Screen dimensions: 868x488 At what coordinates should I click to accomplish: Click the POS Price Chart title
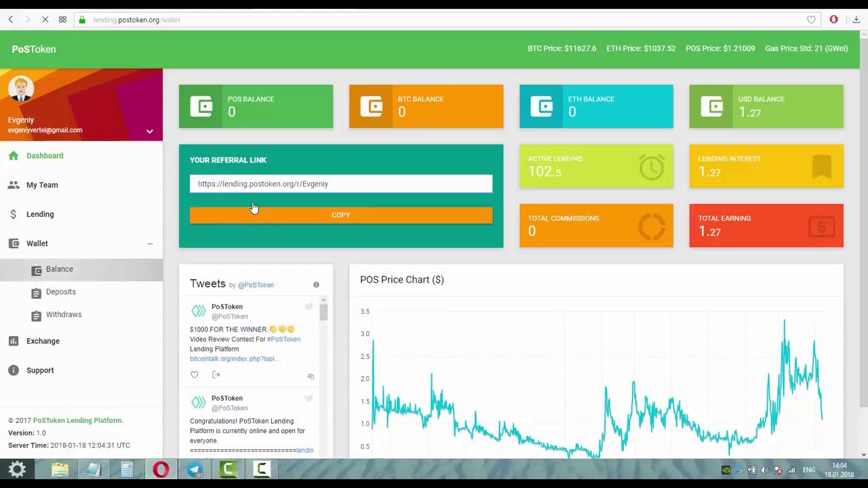(402, 280)
